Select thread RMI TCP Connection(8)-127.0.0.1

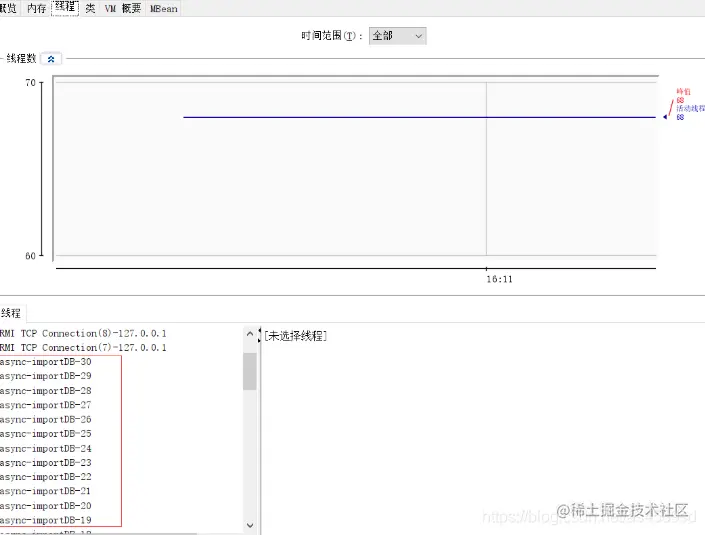pyautogui.click(x=83, y=334)
